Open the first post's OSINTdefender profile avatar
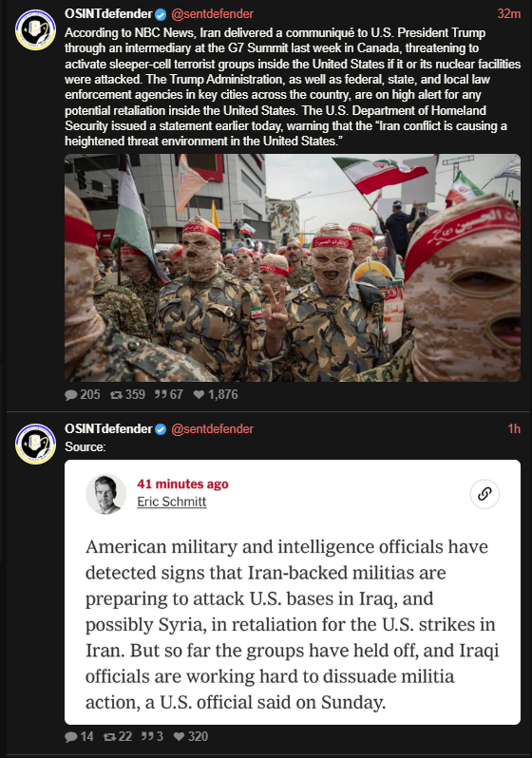 point(36,29)
